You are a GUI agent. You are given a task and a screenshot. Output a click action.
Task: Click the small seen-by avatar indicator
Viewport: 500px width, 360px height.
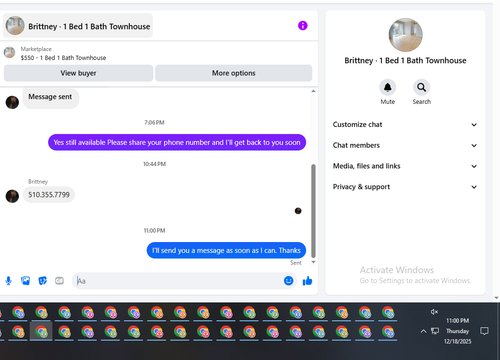click(298, 211)
